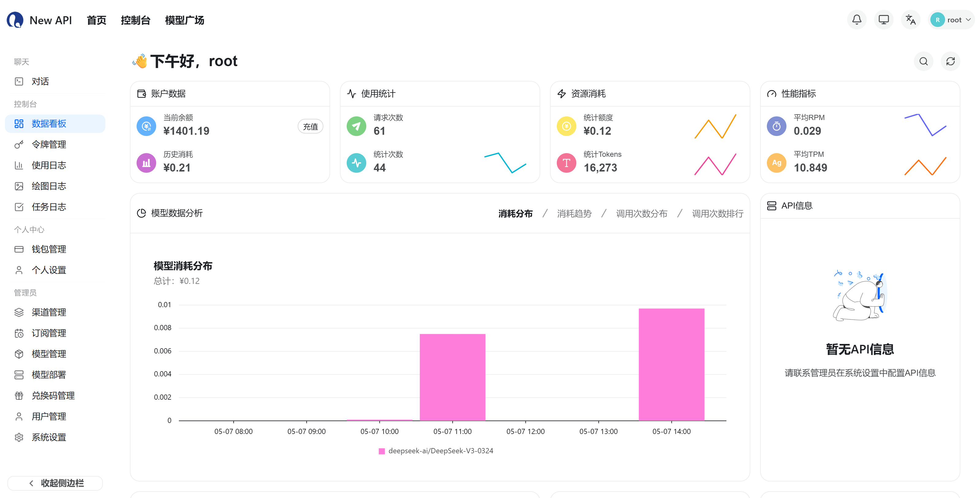Screen dimensions: 980x498
Task: Click the search icon beside the greeting
Action: [923, 61]
